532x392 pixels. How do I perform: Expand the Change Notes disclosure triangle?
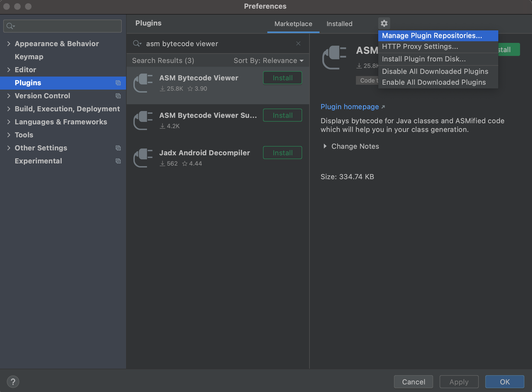click(325, 146)
